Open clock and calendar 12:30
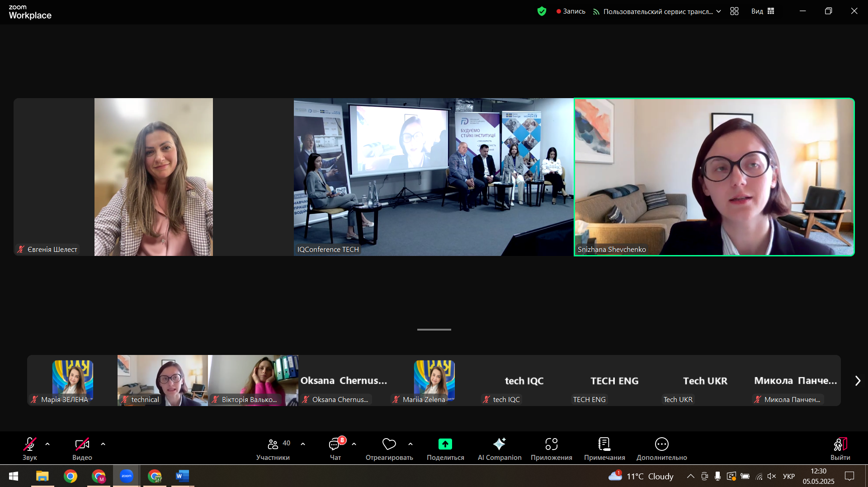 pyautogui.click(x=818, y=476)
